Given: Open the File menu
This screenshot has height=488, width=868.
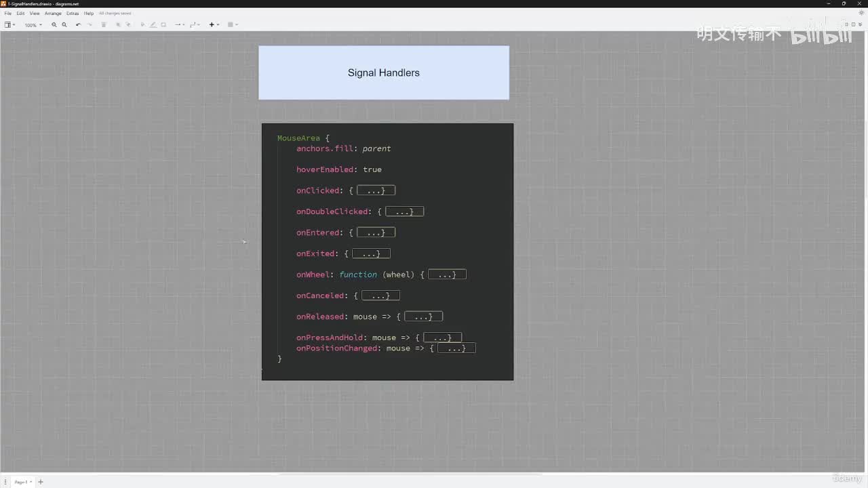Looking at the screenshot, I should [x=8, y=14].
